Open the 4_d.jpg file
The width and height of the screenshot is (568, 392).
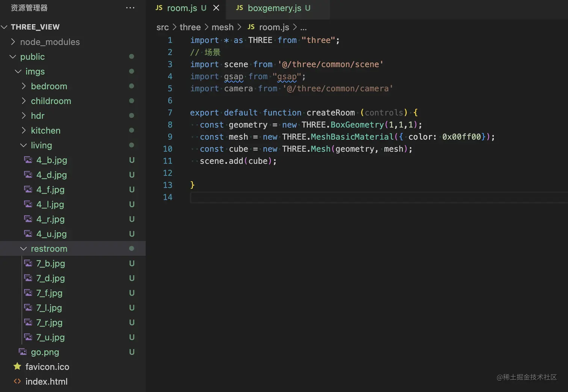(x=52, y=175)
